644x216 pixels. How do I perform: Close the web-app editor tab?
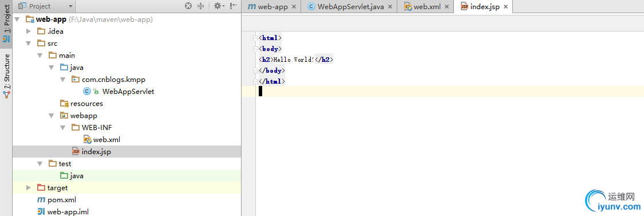coord(294,6)
